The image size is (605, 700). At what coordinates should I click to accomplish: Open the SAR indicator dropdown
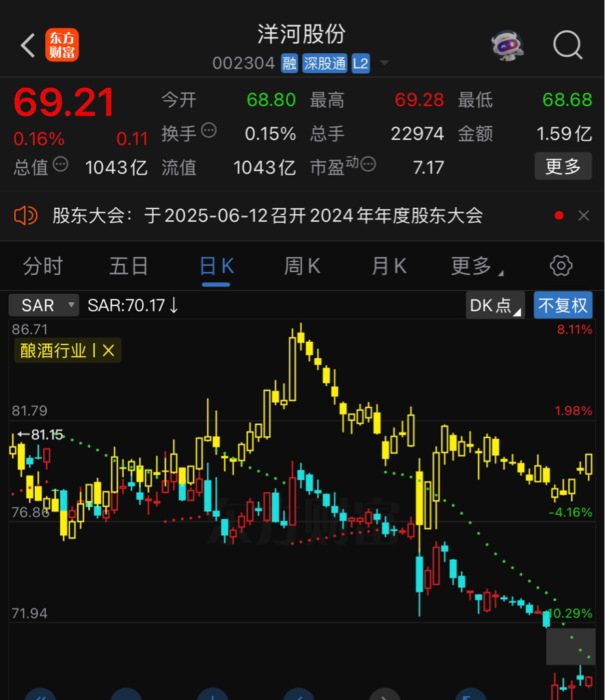tap(44, 306)
